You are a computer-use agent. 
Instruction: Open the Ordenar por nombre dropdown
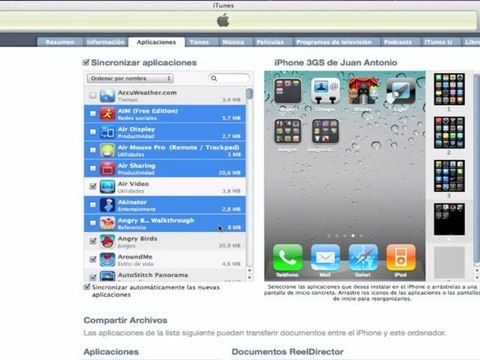(x=130, y=78)
